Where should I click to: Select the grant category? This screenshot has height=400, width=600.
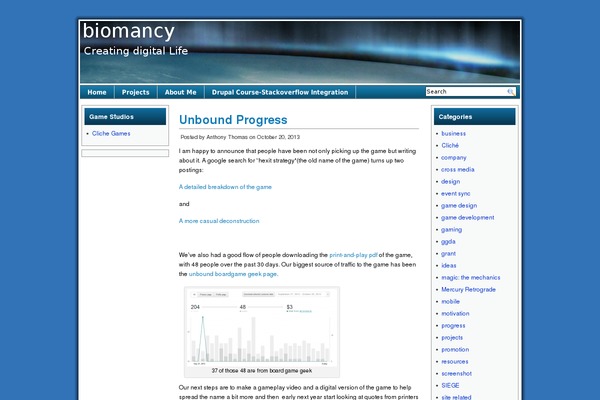[x=448, y=253]
